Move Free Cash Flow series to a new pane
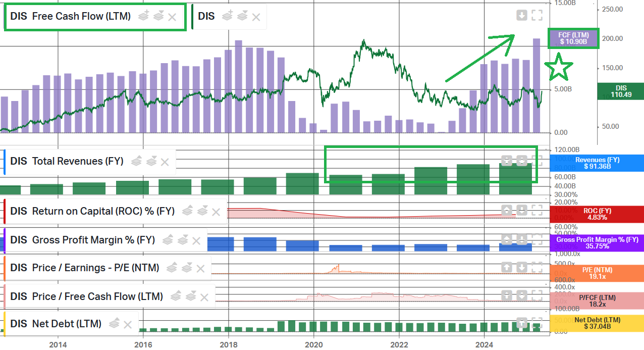This screenshot has height=350, width=644. (x=144, y=16)
